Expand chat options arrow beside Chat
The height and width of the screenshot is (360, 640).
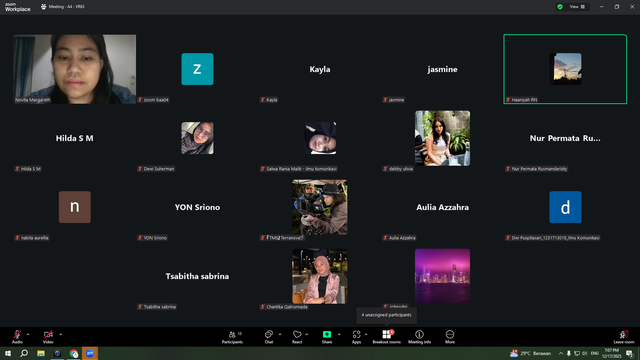click(280, 334)
